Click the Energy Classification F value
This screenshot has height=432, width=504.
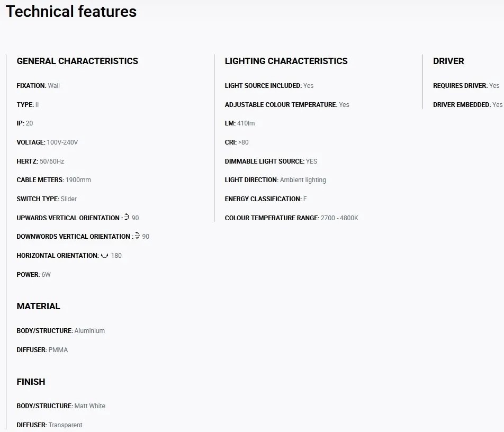[305, 199]
